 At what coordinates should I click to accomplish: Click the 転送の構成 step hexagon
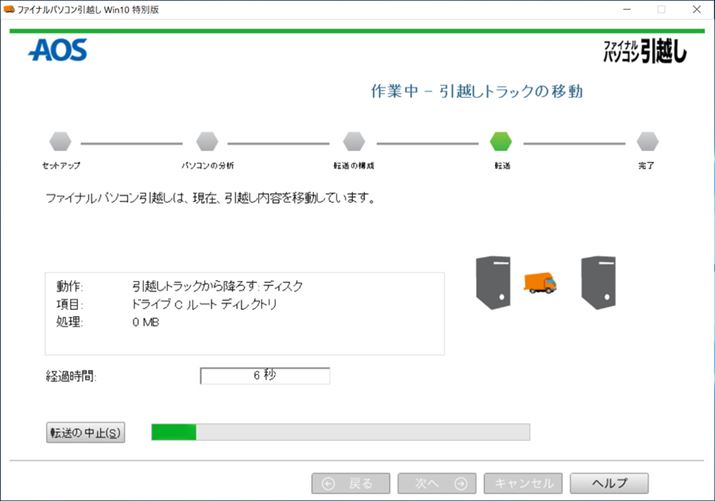click(x=354, y=141)
